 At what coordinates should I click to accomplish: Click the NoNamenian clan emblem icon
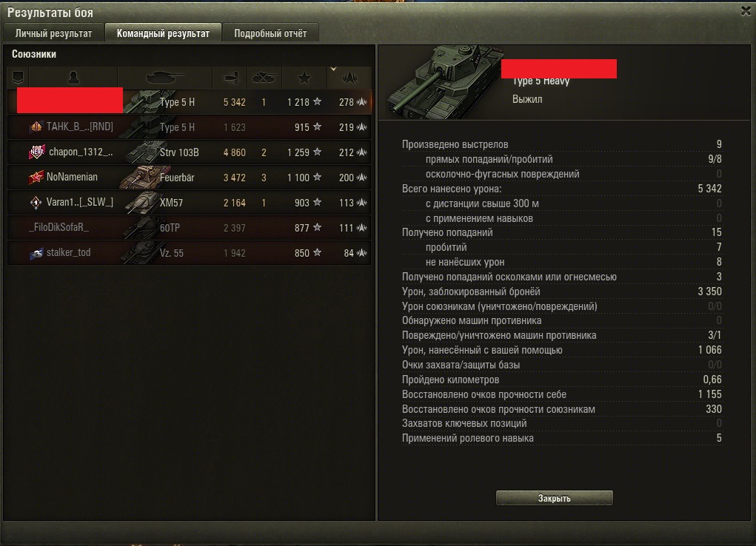pyautogui.click(x=36, y=178)
